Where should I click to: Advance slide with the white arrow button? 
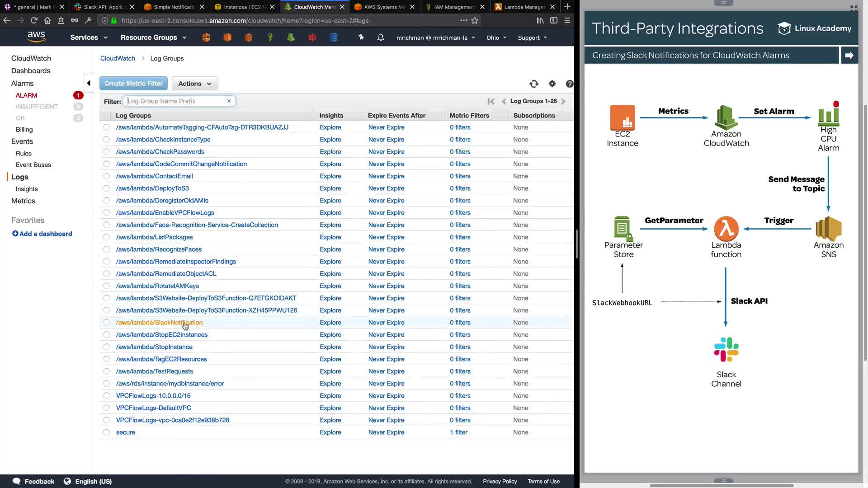pyautogui.click(x=849, y=55)
